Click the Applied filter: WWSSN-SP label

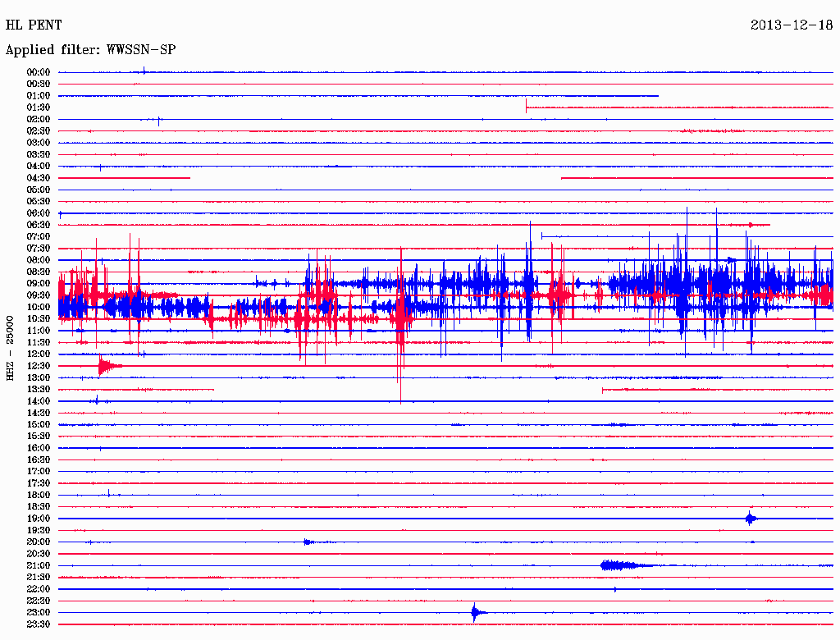[90, 50]
